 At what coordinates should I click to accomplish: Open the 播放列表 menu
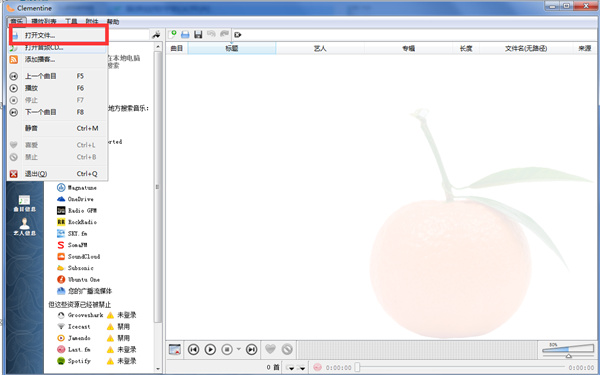coord(43,22)
